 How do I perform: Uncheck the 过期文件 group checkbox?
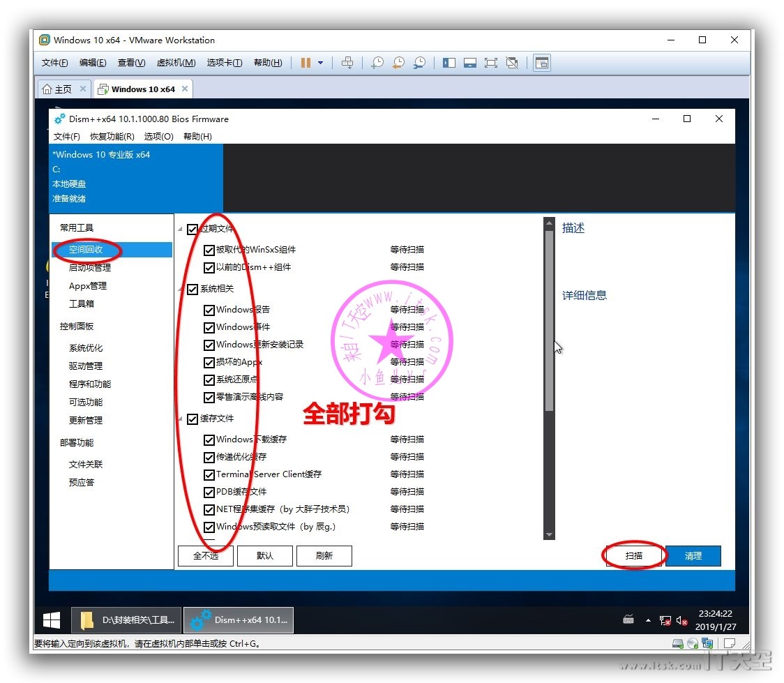[x=193, y=229]
